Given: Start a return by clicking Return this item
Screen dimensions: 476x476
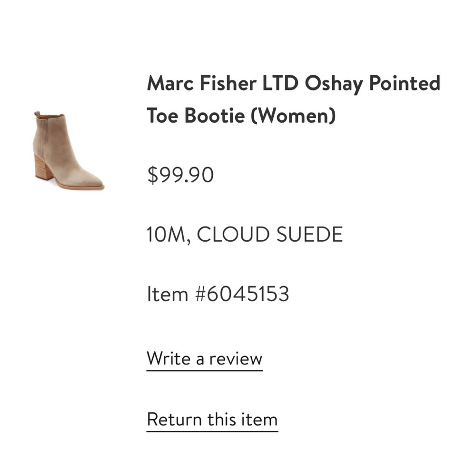Looking at the screenshot, I should pos(212,419).
